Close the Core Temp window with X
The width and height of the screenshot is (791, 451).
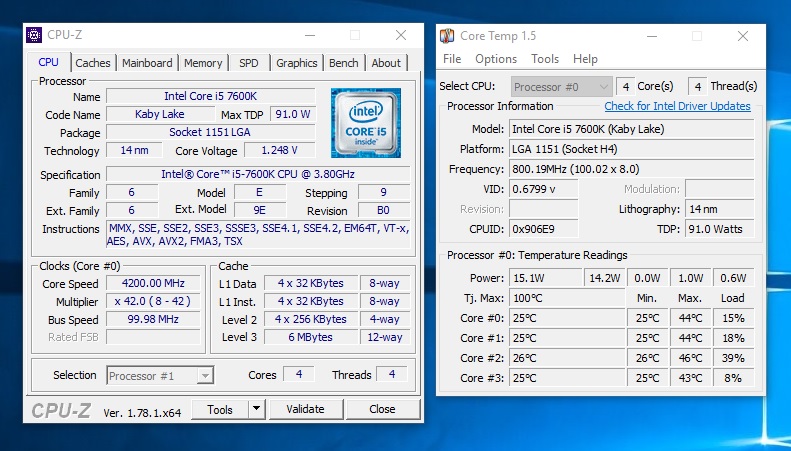(x=743, y=36)
